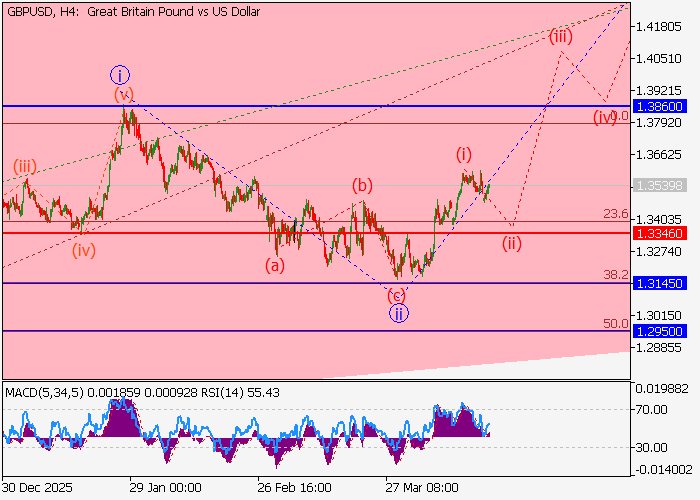The height and width of the screenshot is (500, 700).
Task: Click the red (ii) forecast wave label
Action: [512, 242]
